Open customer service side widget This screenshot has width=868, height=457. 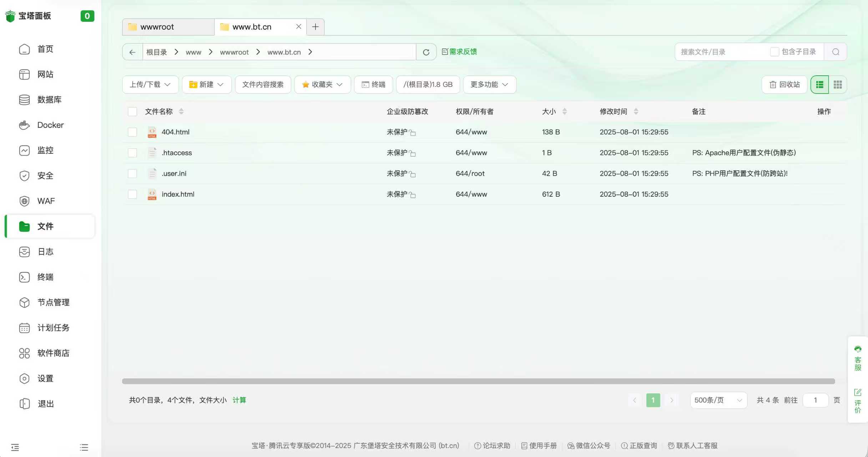click(858, 358)
